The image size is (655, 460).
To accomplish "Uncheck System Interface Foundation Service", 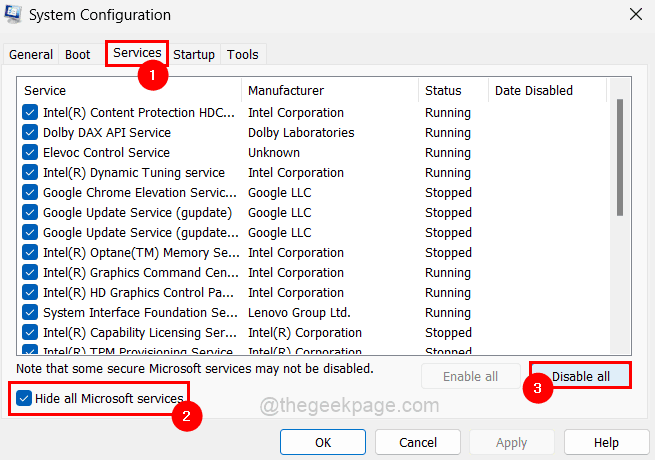I will 30,313.
